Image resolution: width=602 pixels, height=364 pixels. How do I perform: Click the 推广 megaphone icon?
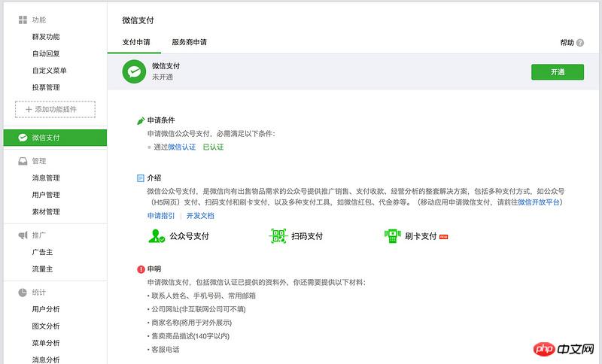pyautogui.click(x=23, y=235)
